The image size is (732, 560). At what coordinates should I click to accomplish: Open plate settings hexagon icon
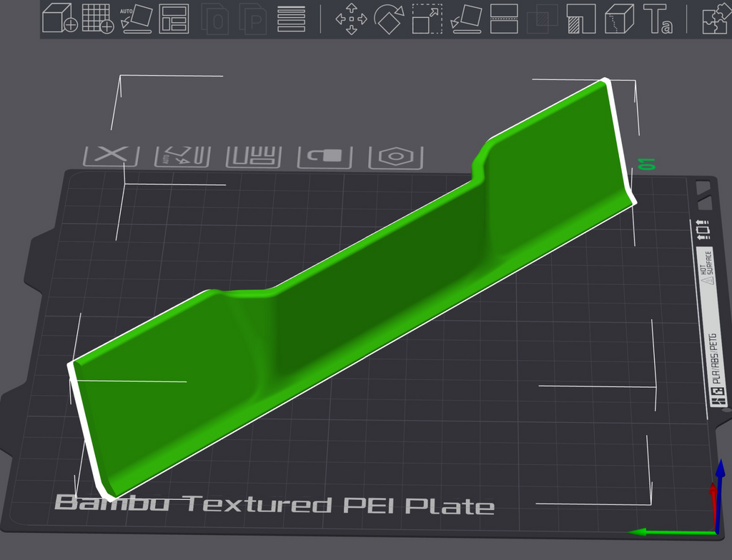[396, 158]
